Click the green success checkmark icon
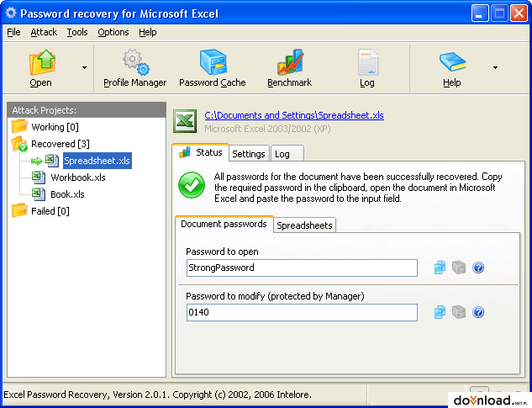532x408 pixels. point(192,185)
